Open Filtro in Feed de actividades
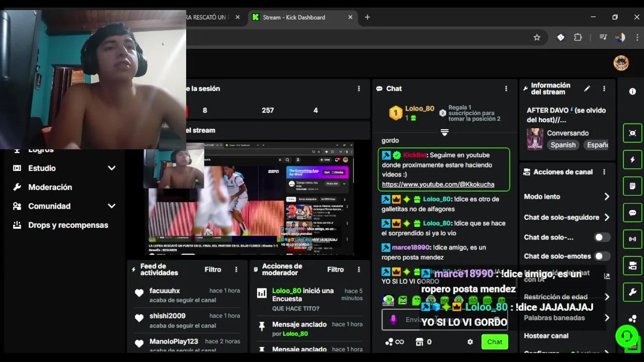 (213, 269)
